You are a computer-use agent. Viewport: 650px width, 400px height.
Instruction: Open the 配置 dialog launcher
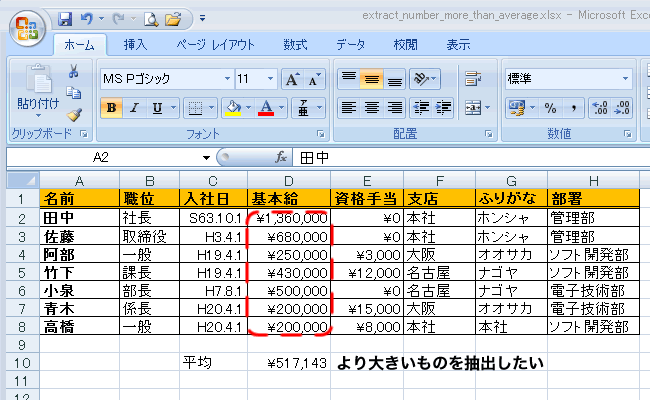point(489,134)
